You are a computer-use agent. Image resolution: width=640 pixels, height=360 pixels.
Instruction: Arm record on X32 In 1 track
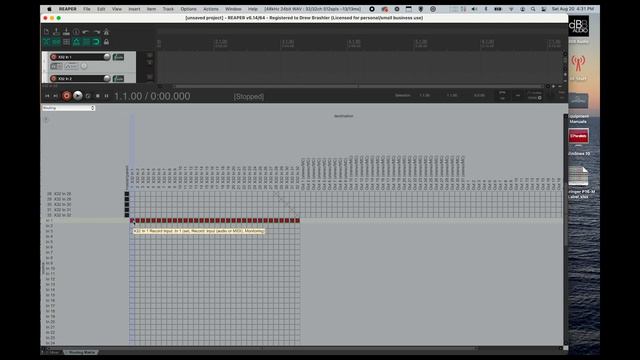[x=53, y=57]
